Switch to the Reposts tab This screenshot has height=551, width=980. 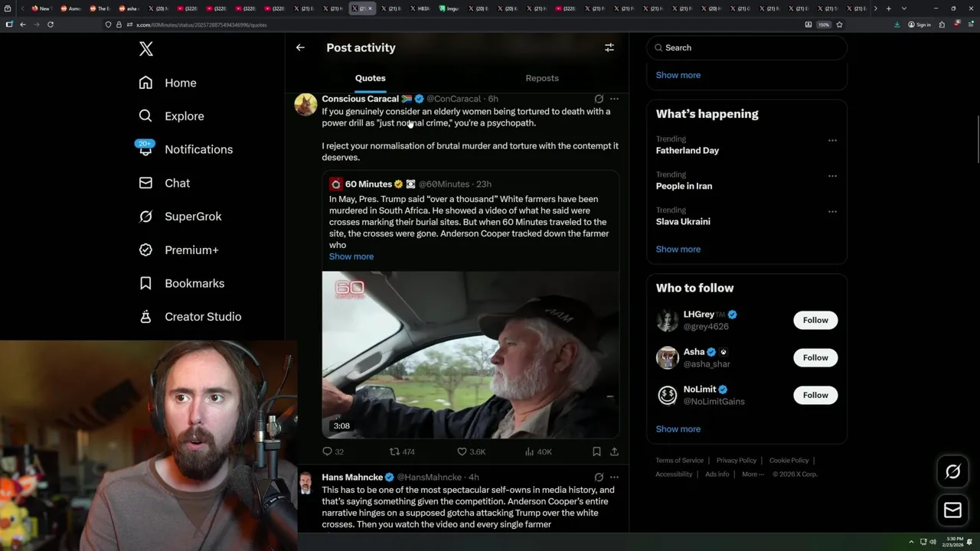coord(542,78)
